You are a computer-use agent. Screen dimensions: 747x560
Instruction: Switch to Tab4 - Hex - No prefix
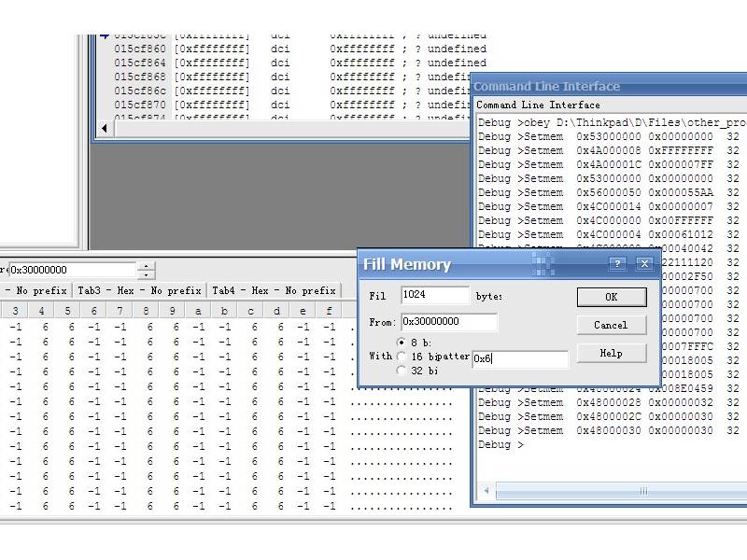click(x=274, y=290)
